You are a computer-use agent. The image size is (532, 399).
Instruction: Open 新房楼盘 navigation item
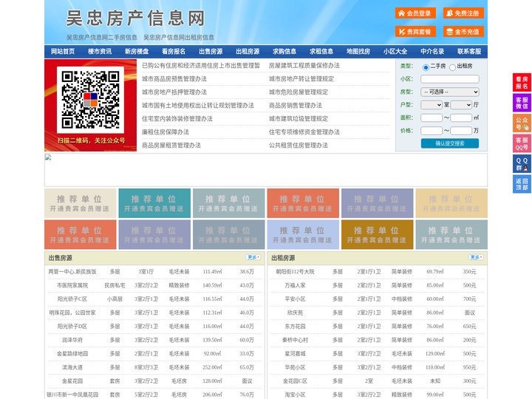[x=137, y=52]
